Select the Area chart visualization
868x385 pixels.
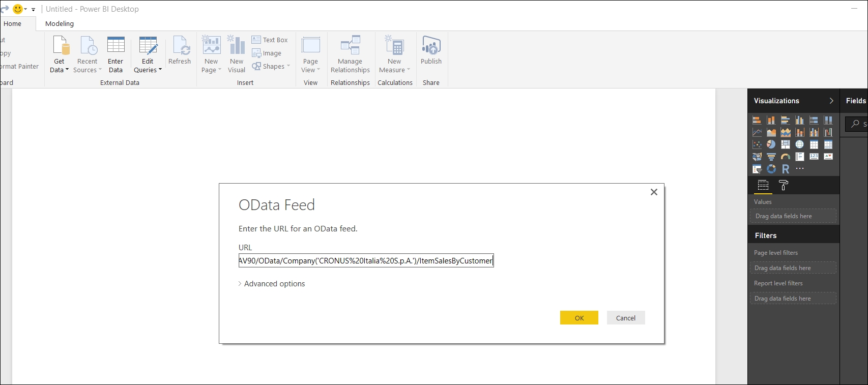771,132
